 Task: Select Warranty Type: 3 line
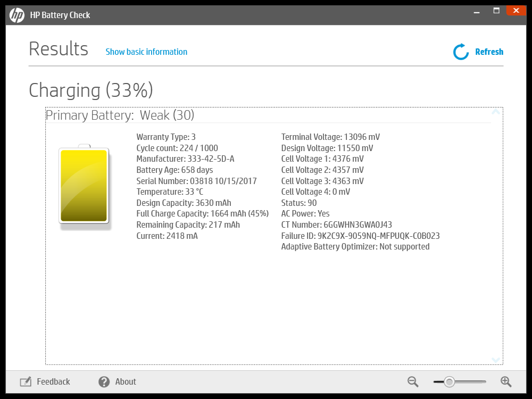click(166, 137)
